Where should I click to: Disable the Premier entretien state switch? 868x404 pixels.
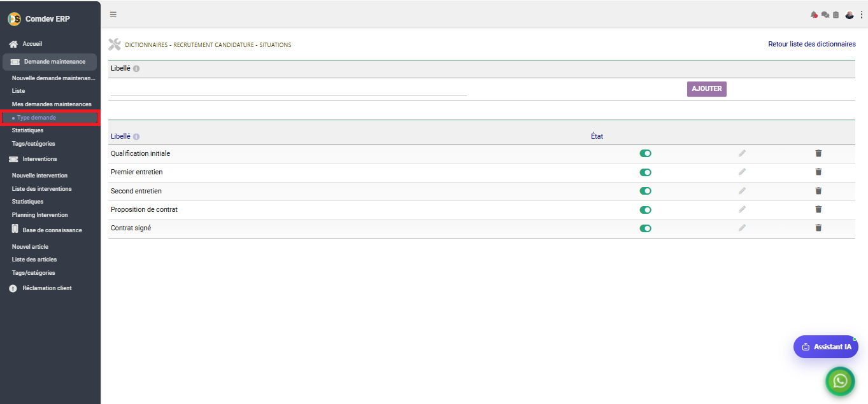(646, 172)
